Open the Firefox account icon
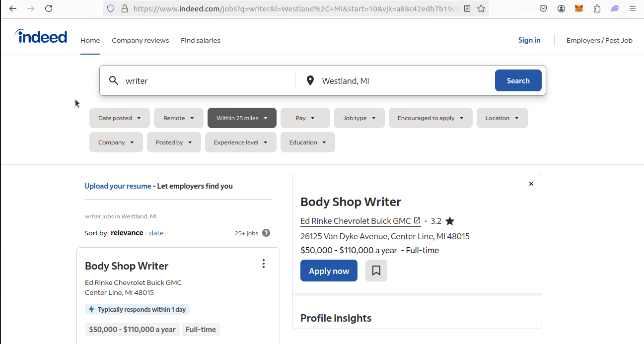Image resolution: width=644 pixels, height=344 pixels. (x=561, y=8)
